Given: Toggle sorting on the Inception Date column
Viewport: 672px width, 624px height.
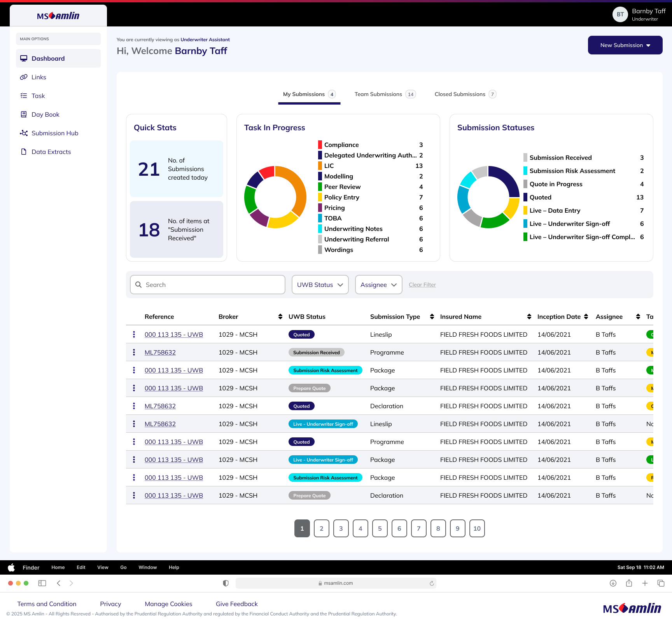Looking at the screenshot, I should pyautogui.click(x=586, y=316).
